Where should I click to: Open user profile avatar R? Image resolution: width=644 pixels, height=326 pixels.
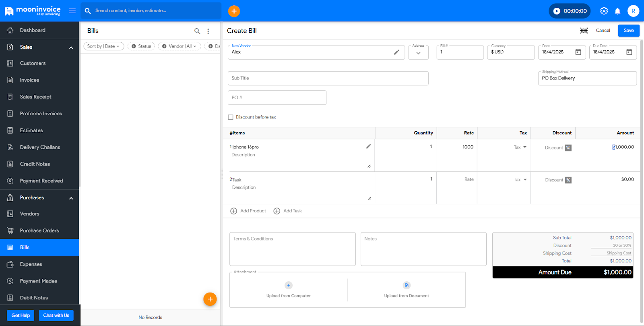(x=633, y=11)
